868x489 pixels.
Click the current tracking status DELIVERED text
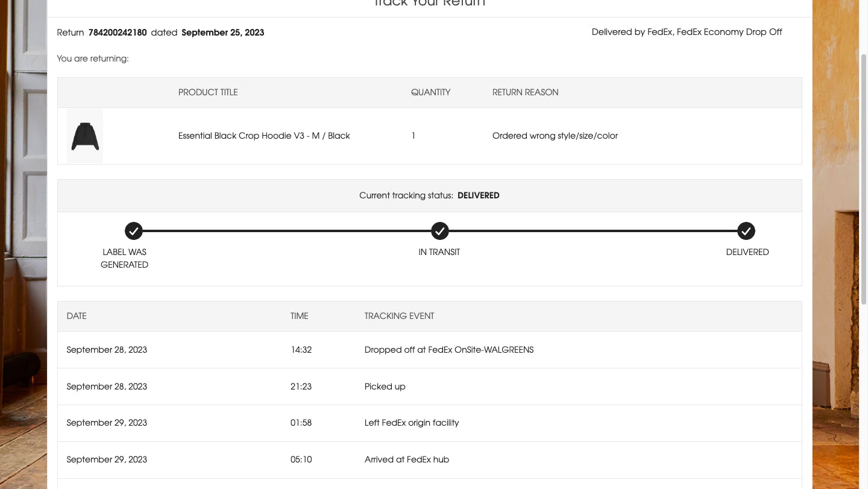(x=478, y=195)
